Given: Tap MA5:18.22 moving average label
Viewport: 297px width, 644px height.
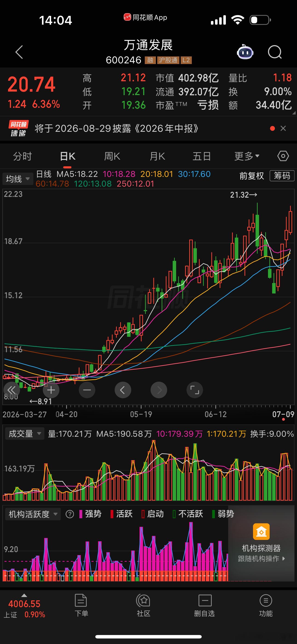Looking at the screenshot, I should [x=77, y=174].
